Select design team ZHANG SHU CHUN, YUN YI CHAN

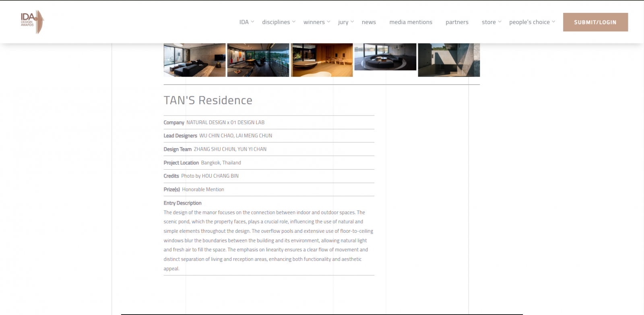pyautogui.click(x=230, y=149)
